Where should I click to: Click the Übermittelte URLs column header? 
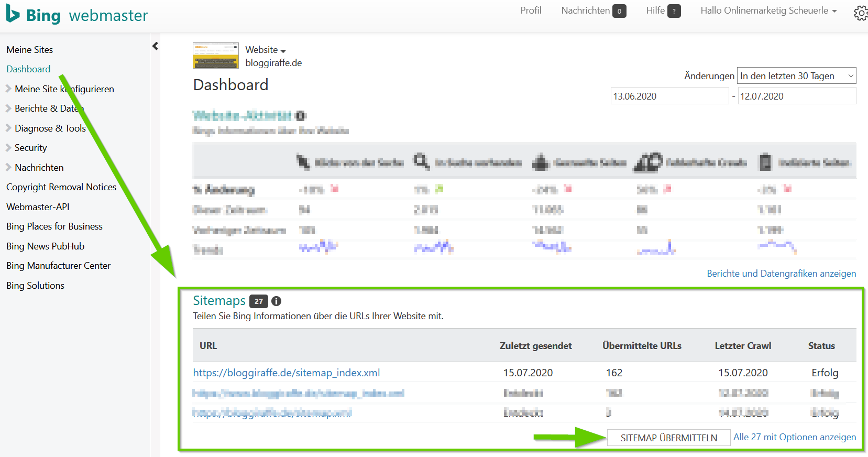(x=642, y=346)
